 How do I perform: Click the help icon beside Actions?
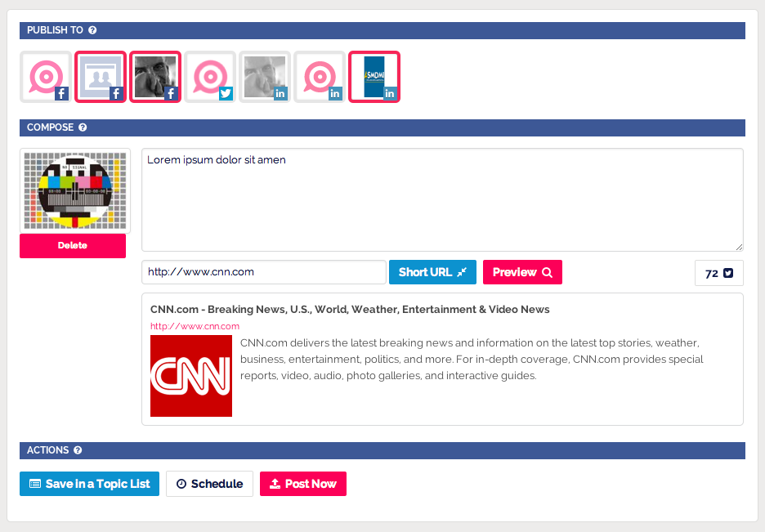tap(78, 450)
